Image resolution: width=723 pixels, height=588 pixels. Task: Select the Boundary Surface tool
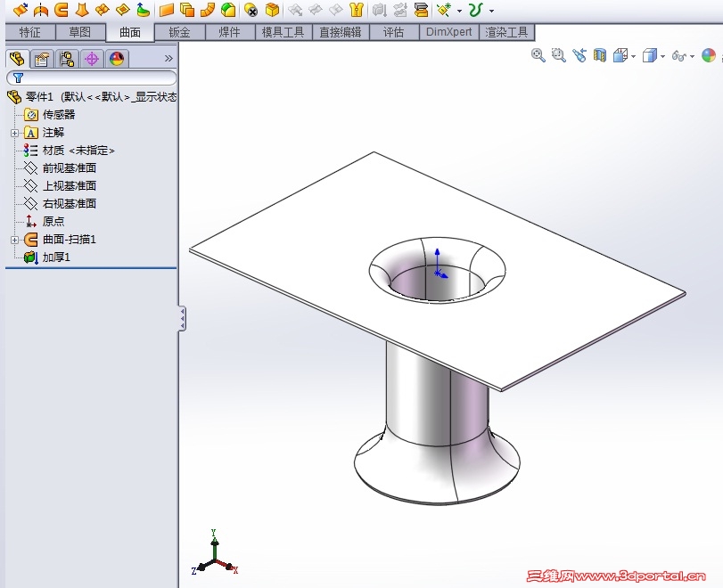pos(103,9)
